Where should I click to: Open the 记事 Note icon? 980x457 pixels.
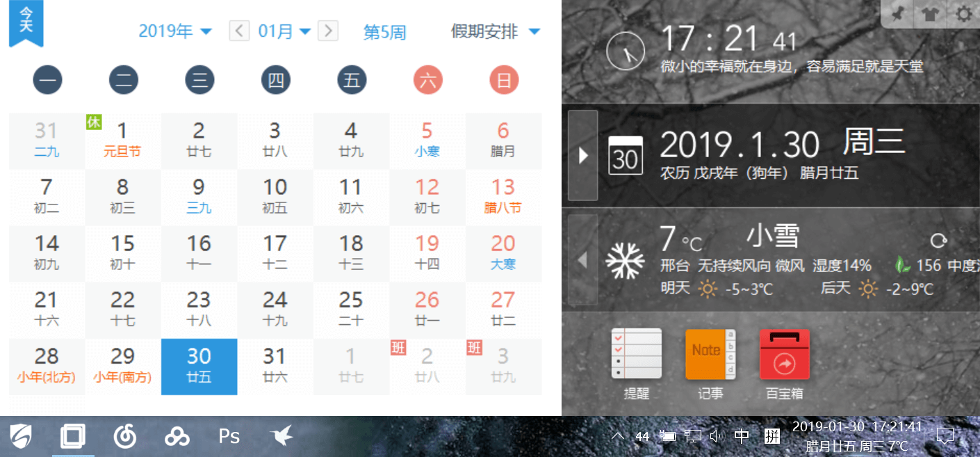710,354
